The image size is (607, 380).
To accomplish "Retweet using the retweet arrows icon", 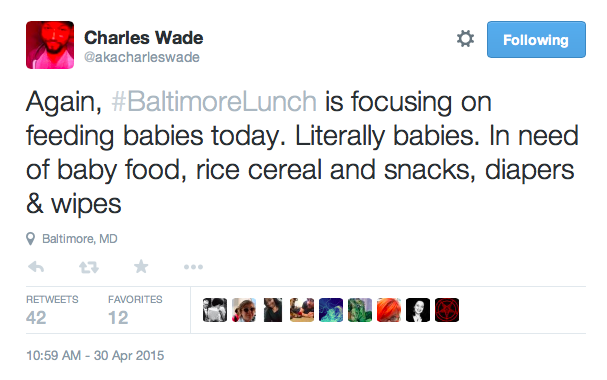I will click(89, 267).
